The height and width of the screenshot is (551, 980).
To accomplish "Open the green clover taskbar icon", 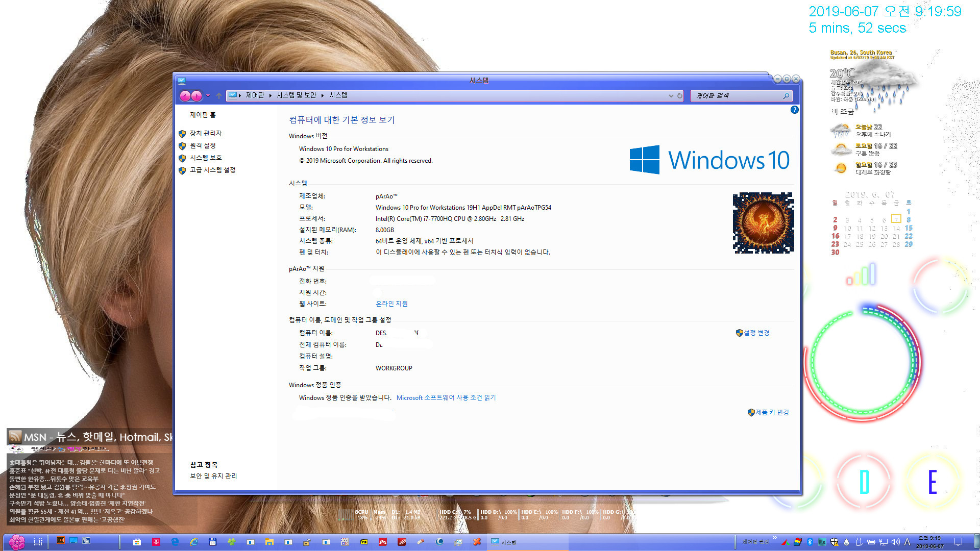I will point(232,542).
